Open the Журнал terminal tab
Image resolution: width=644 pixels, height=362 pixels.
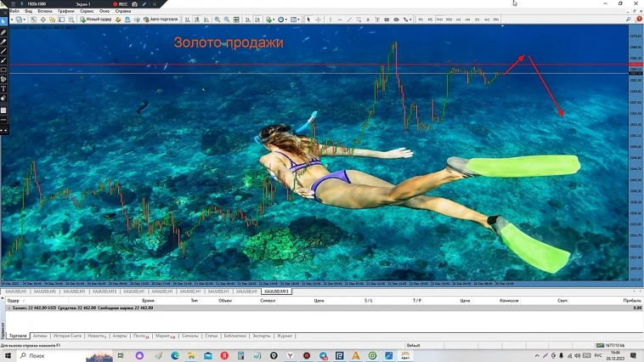click(x=284, y=337)
